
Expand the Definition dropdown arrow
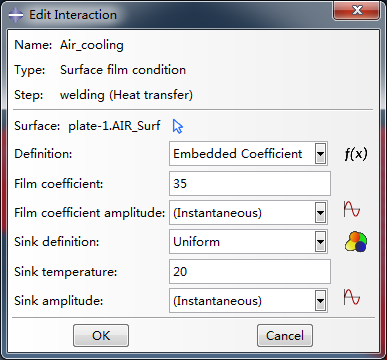pos(320,154)
